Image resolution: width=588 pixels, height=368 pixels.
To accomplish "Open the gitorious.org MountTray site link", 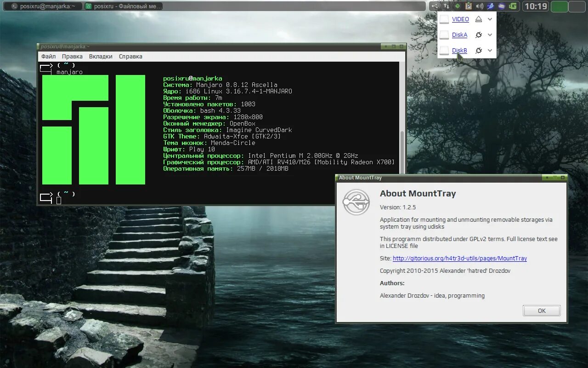I will (460, 259).
